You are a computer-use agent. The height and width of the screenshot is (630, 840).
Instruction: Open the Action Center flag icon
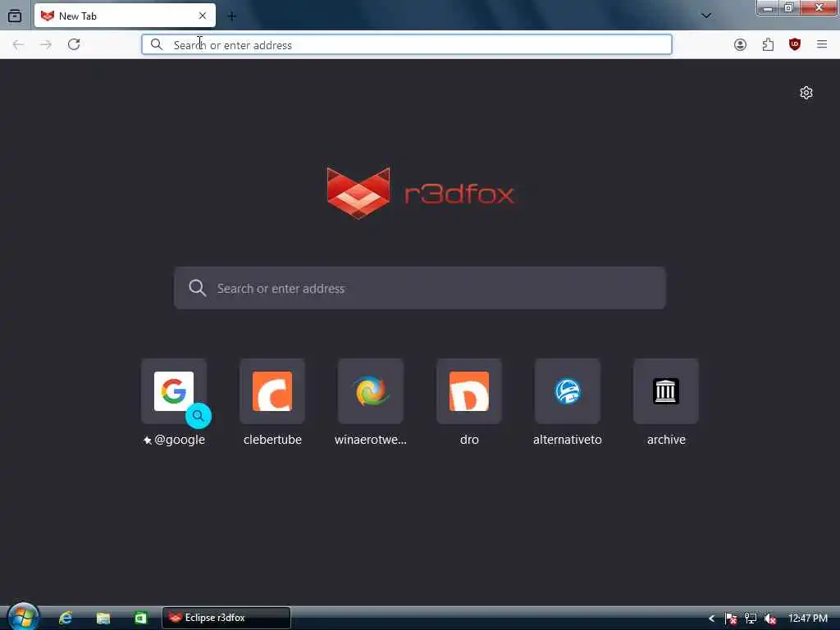(731, 619)
